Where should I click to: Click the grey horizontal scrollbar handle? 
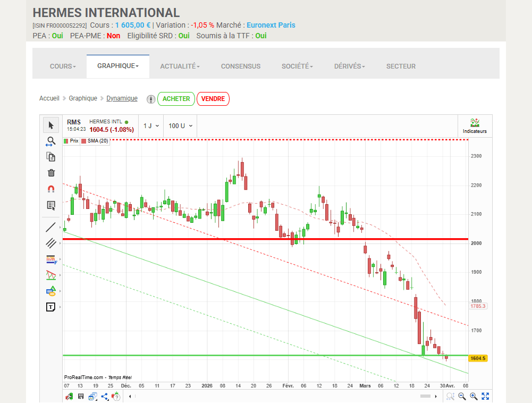pyautogui.click(x=425, y=396)
